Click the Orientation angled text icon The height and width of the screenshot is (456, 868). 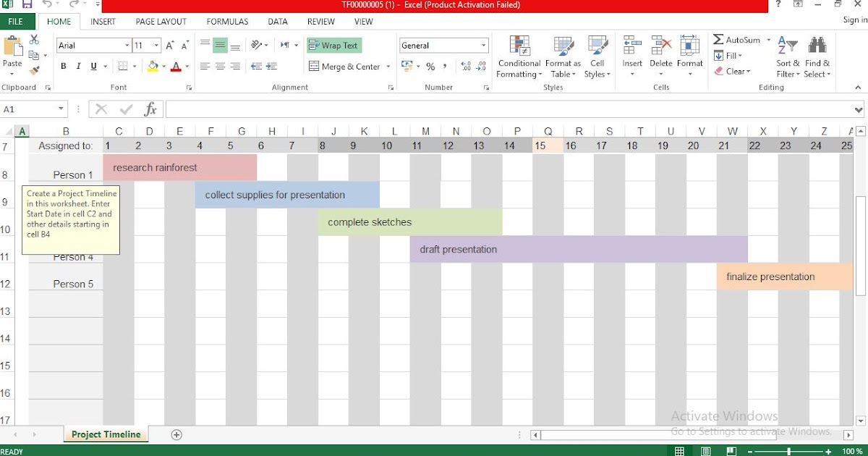(256, 45)
